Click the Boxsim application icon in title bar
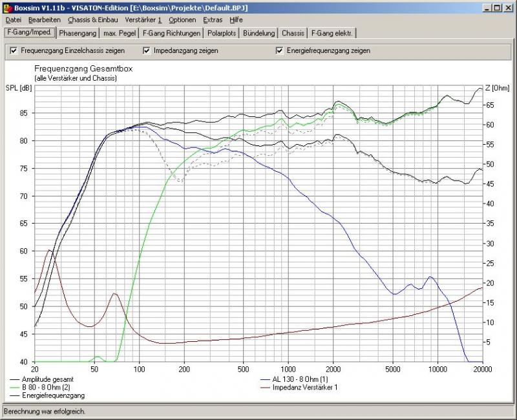This screenshot has width=517, height=420. point(8,8)
